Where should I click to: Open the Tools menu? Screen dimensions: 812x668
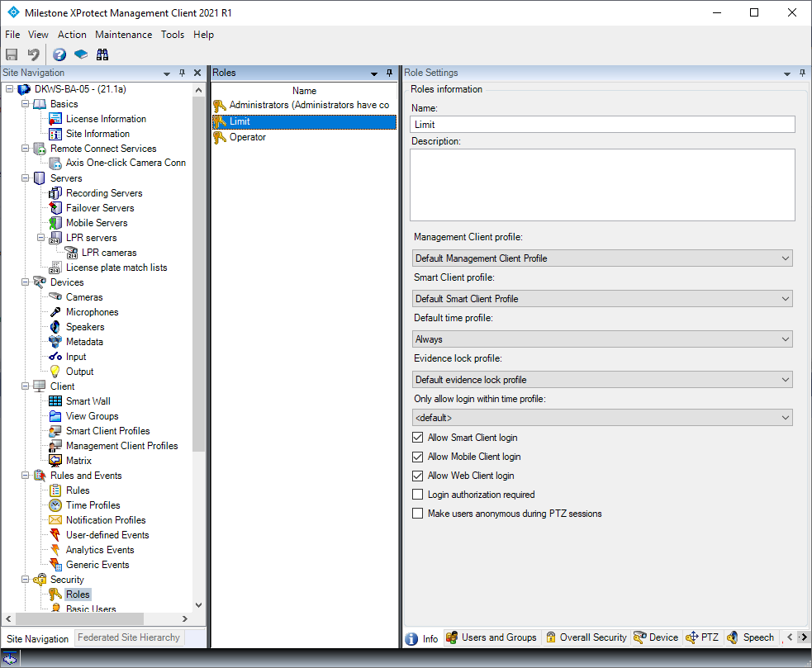pyautogui.click(x=173, y=35)
